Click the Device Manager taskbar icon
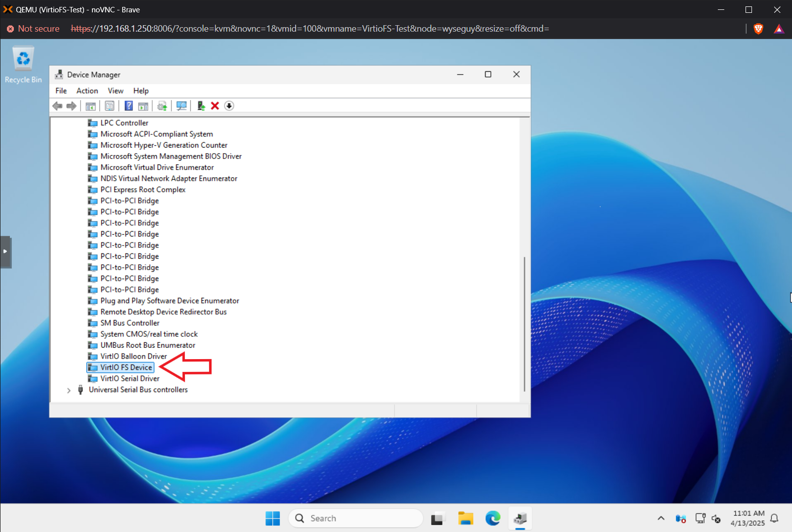This screenshot has width=792, height=532. pos(520,518)
